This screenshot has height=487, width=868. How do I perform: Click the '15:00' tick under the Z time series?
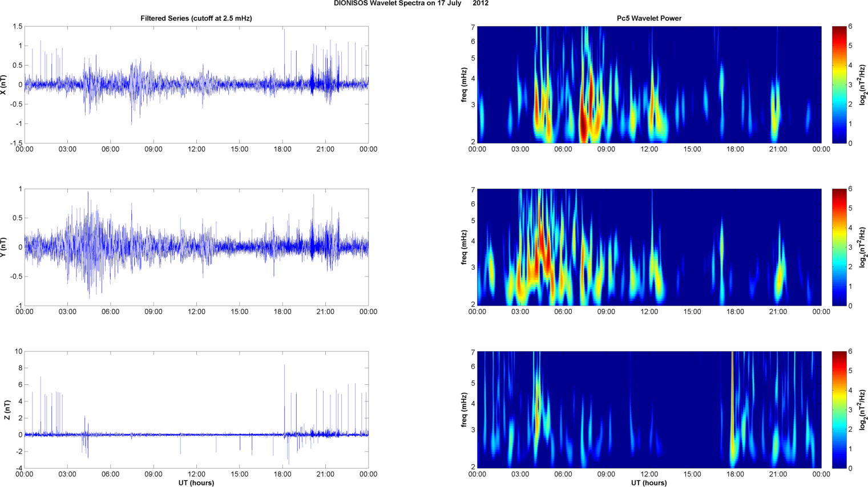pyautogui.click(x=240, y=474)
